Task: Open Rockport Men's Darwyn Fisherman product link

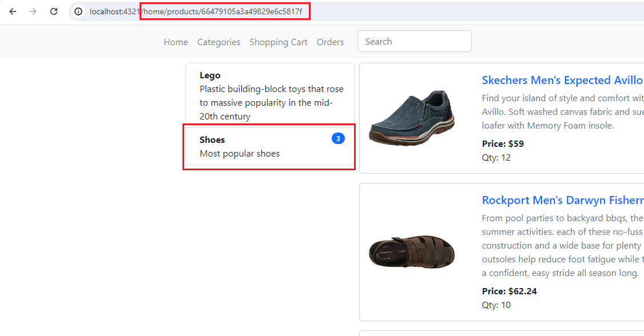Action: click(x=563, y=200)
